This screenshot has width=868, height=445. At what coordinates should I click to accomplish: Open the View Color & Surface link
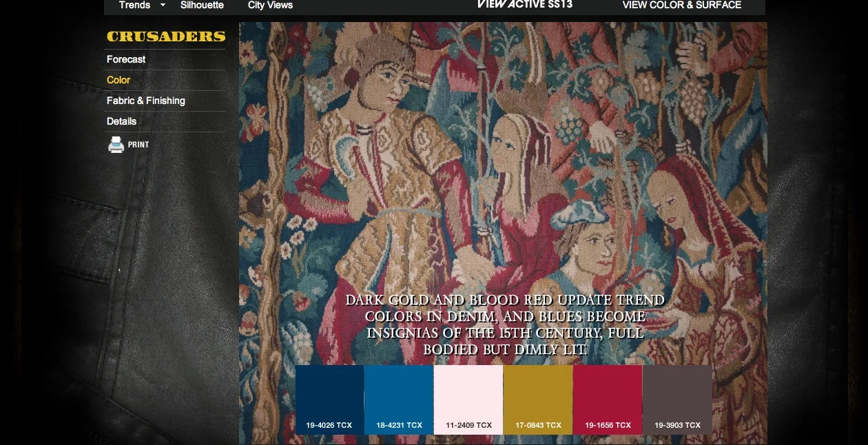682,5
